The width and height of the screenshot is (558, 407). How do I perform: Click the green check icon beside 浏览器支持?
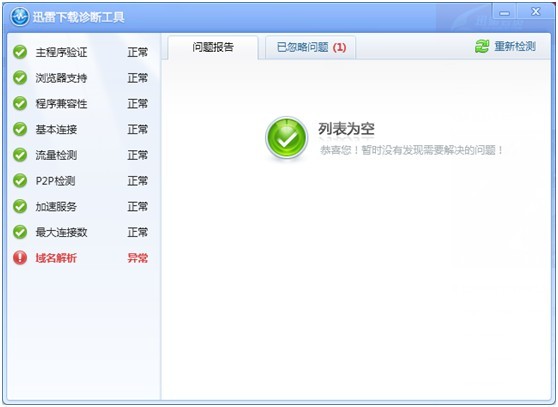click(x=20, y=78)
